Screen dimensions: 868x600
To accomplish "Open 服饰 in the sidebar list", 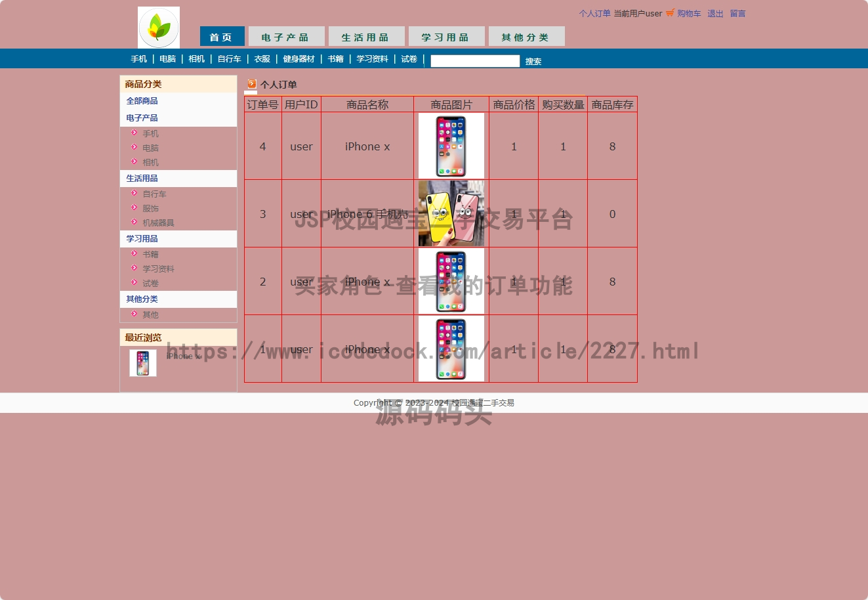I will pos(151,209).
